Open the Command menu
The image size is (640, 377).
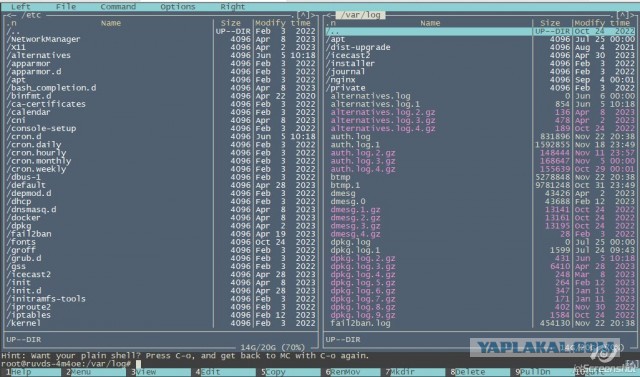coord(118,7)
